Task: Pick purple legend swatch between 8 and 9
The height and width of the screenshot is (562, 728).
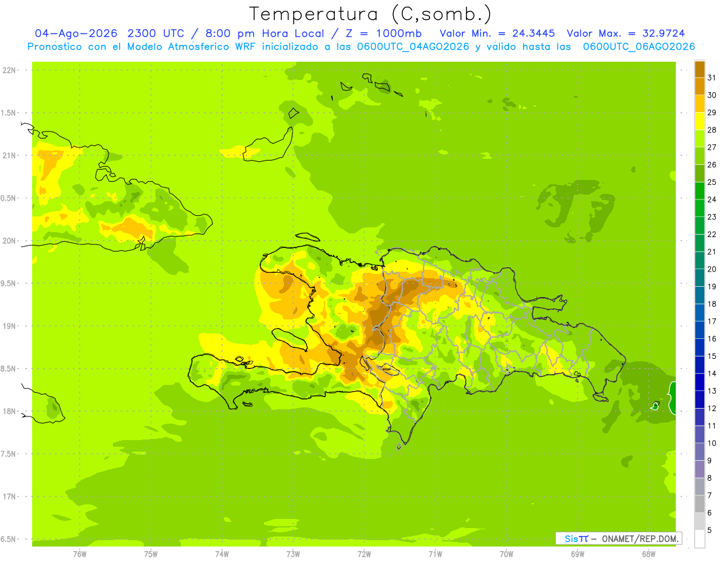Action: click(x=699, y=469)
